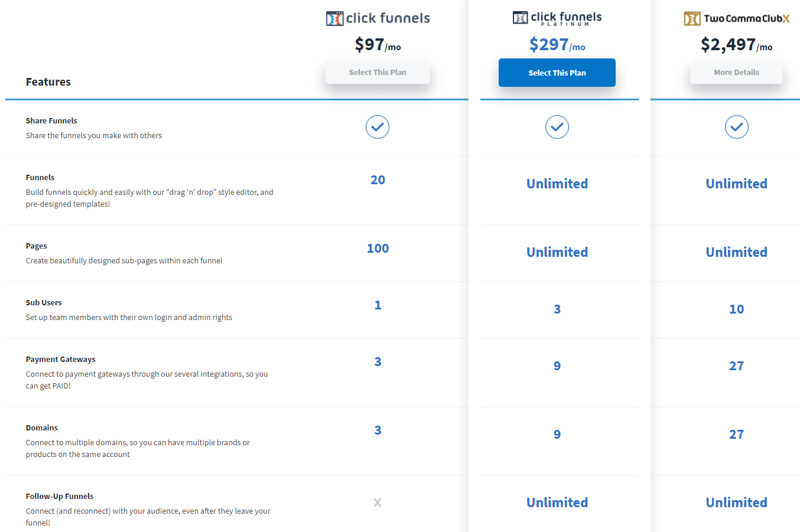Click Unlimited Pages value under Platinum
The height and width of the screenshot is (532, 800).
click(557, 252)
